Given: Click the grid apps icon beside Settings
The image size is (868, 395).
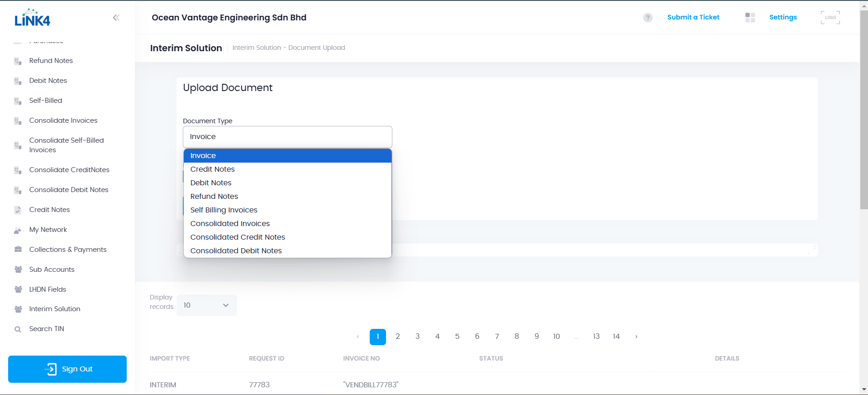Looking at the screenshot, I should (750, 18).
